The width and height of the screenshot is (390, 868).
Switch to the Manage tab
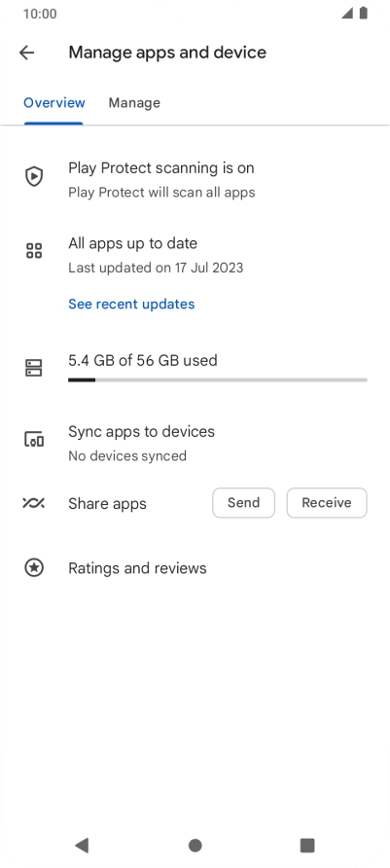(134, 103)
